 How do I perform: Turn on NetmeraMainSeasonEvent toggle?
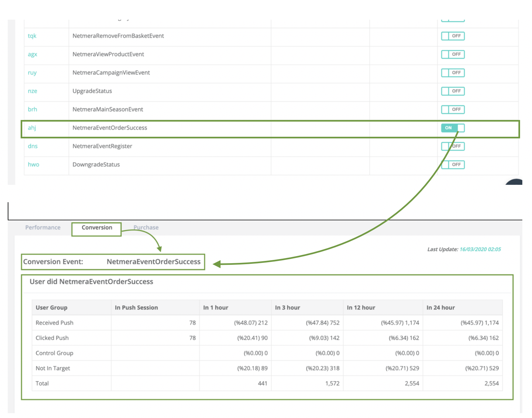[x=453, y=109]
